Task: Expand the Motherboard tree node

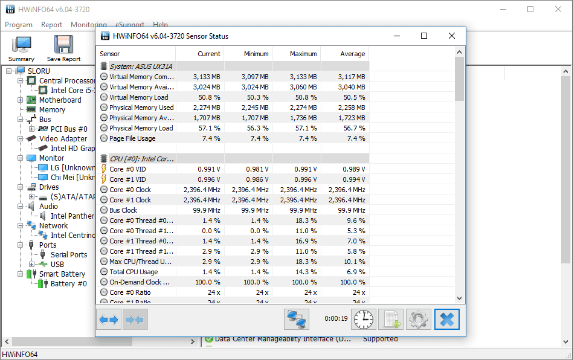Action: (20, 100)
